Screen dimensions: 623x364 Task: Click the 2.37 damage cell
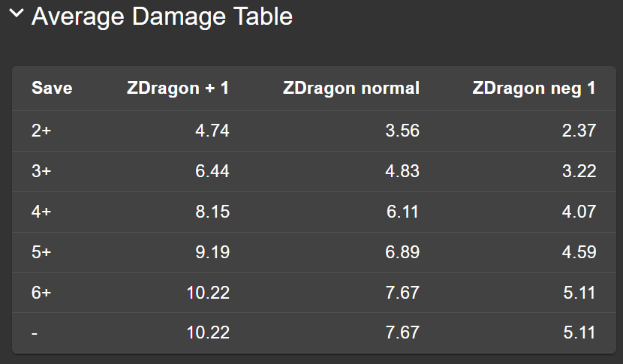[578, 131]
